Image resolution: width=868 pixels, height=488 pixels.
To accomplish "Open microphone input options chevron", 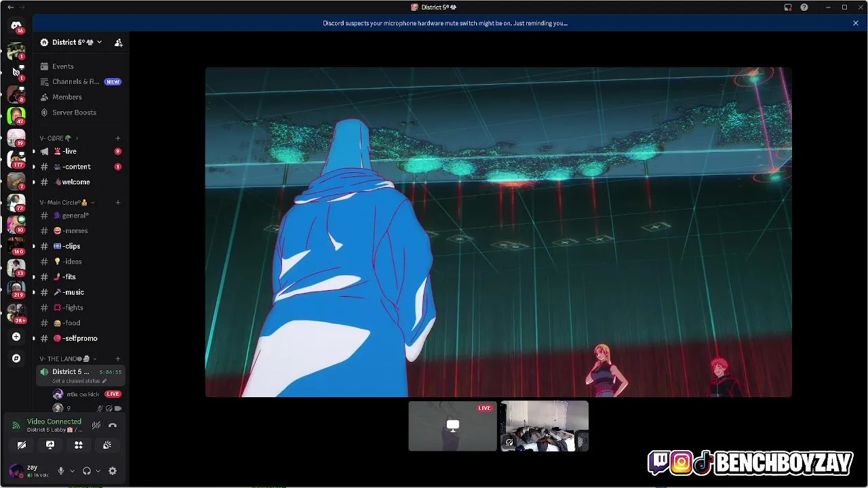I will pyautogui.click(x=72, y=471).
